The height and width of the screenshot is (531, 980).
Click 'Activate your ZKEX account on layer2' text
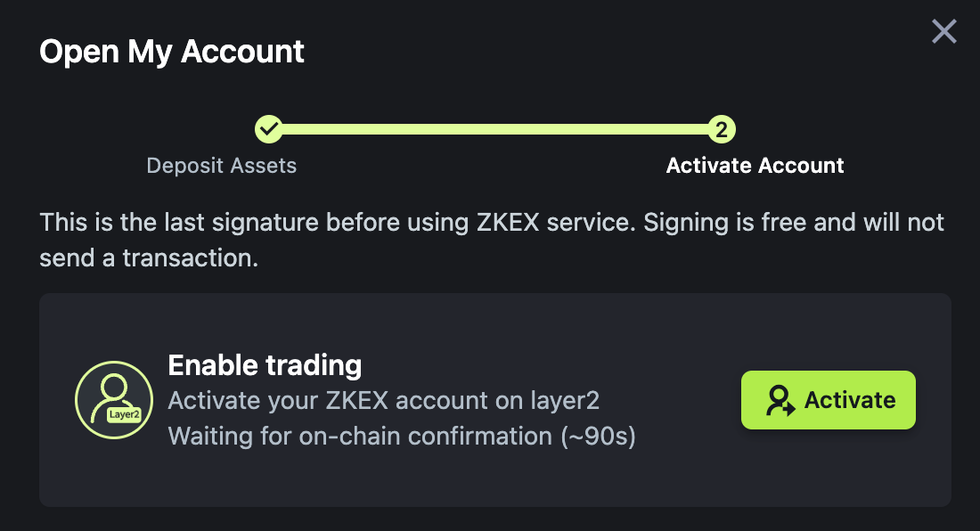coord(383,400)
